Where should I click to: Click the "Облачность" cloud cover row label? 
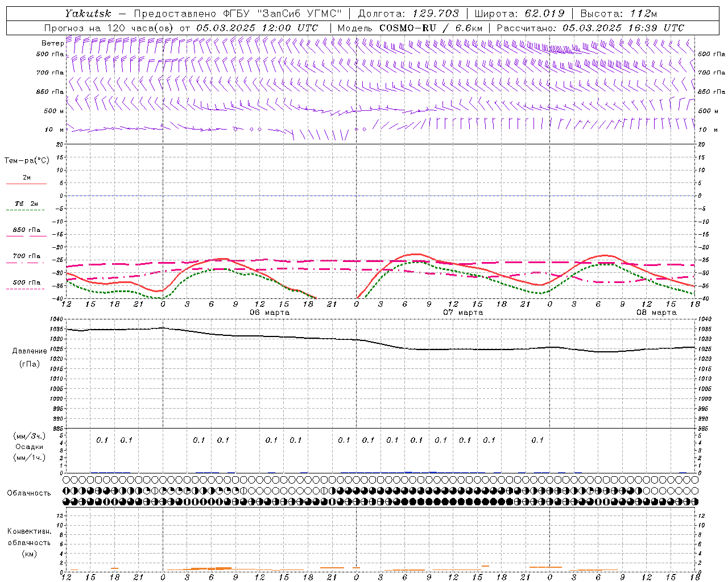[29, 493]
